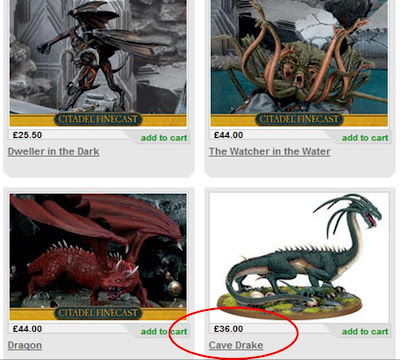This screenshot has height=360, width=400.
Task: Click the Dragon's £44.00 price label
Action: coord(27,329)
